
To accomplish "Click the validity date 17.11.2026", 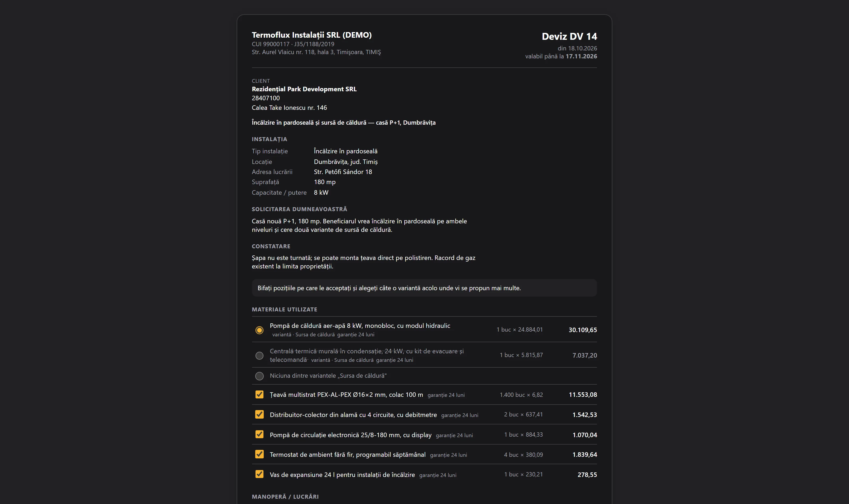I will point(581,57).
